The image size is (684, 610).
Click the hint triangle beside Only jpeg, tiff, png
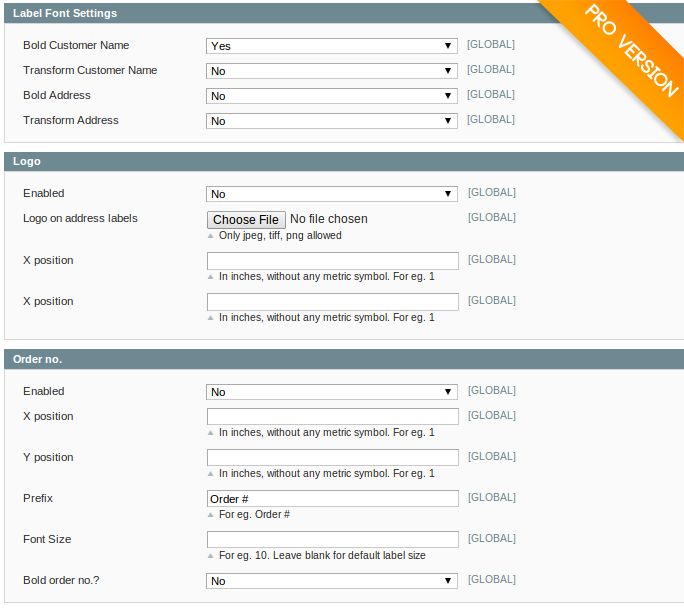click(x=211, y=236)
